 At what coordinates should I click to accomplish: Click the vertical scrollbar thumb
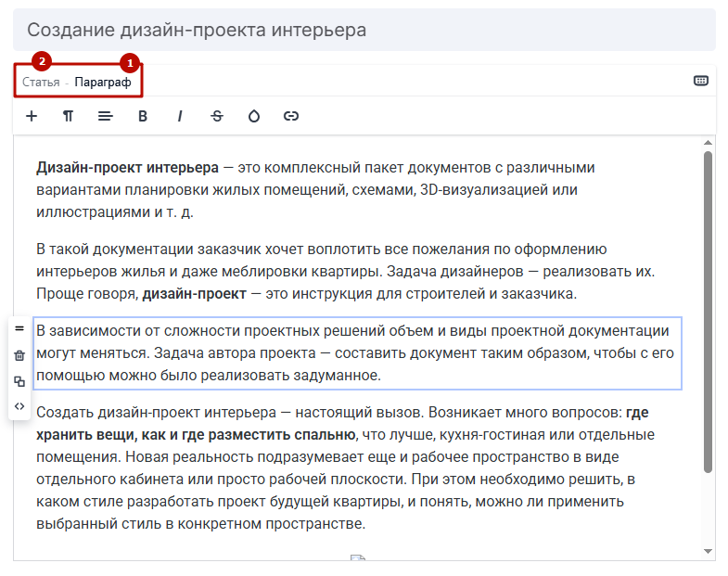click(x=708, y=311)
